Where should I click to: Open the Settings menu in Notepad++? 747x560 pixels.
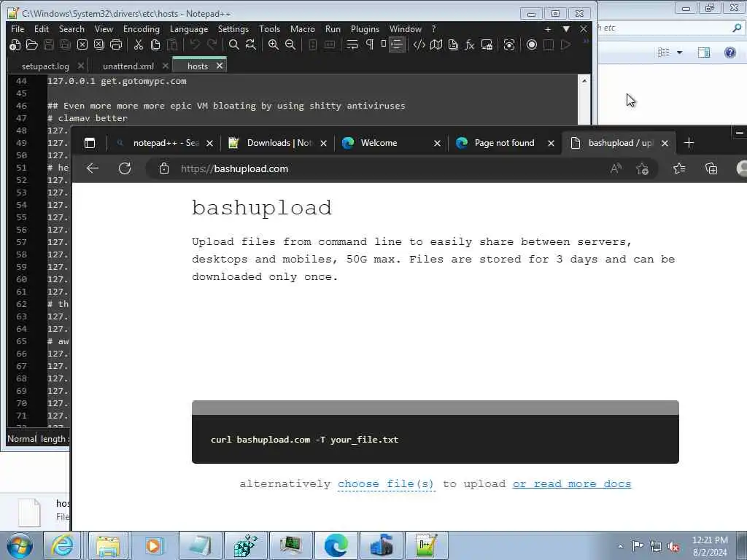(x=233, y=29)
